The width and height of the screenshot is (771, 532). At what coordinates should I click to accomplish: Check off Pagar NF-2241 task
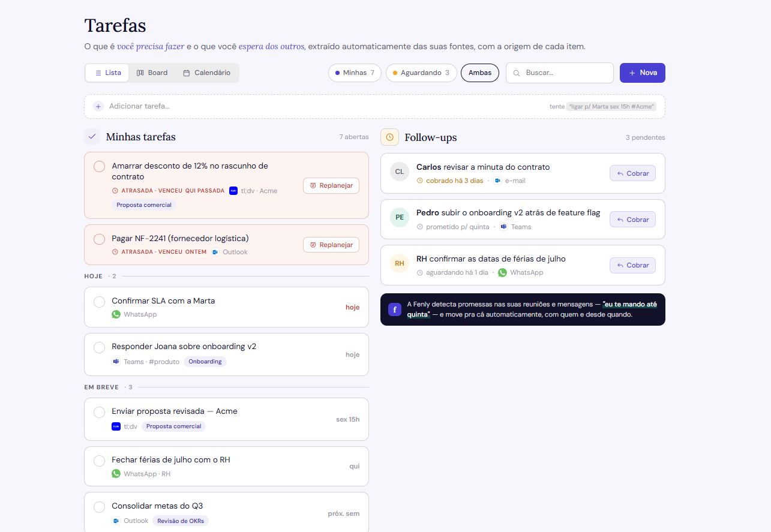click(x=100, y=239)
